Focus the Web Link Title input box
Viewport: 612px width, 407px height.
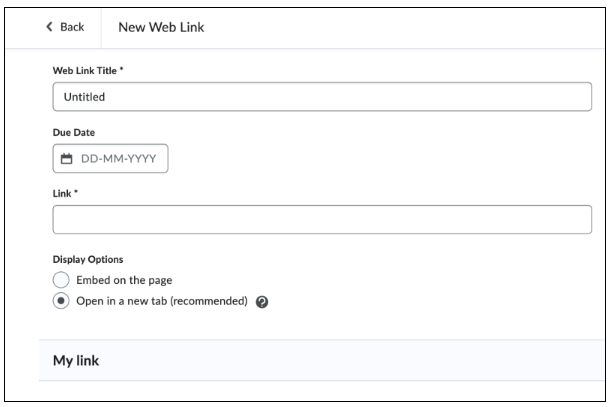coord(322,97)
